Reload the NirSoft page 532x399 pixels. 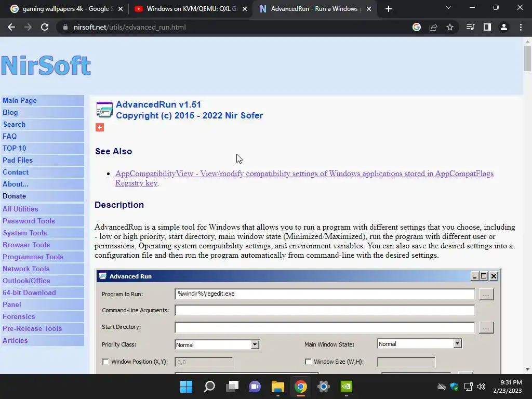[x=45, y=27]
